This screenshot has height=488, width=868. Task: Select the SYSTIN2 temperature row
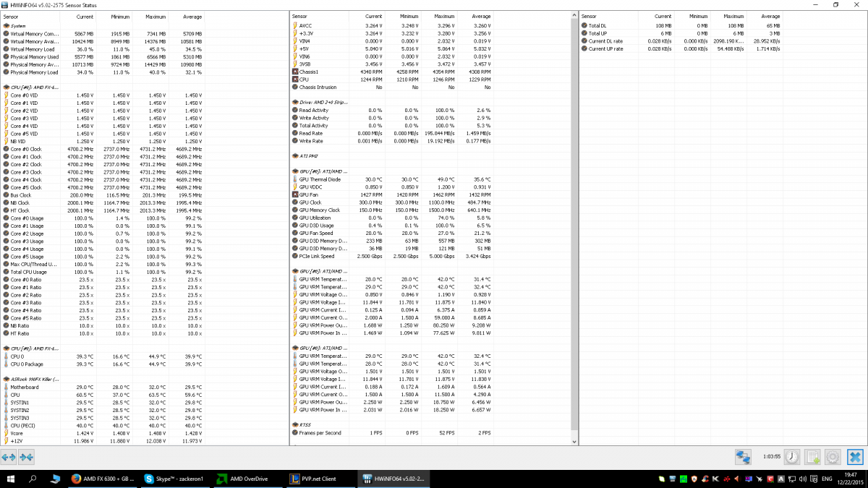point(102,410)
